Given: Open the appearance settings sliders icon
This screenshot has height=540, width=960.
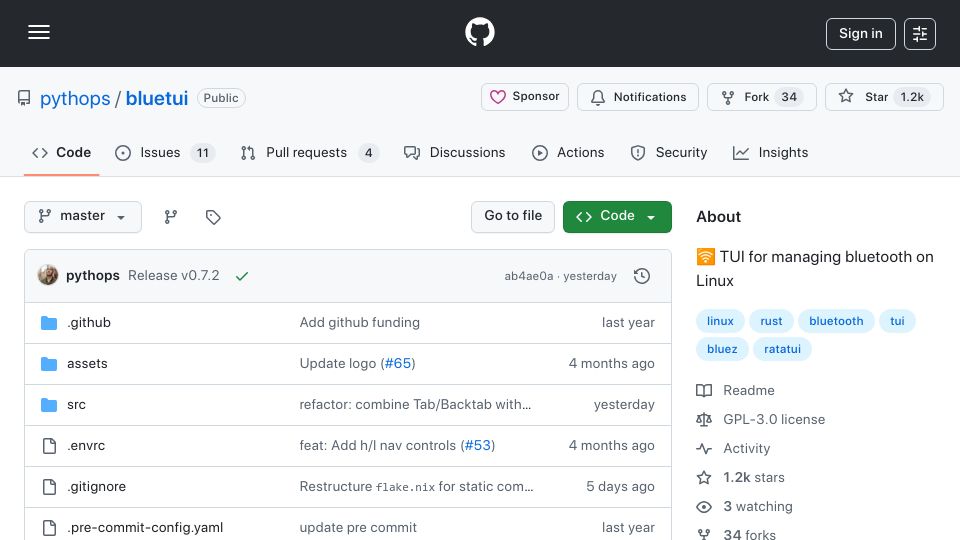Looking at the screenshot, I should point(920,34).
